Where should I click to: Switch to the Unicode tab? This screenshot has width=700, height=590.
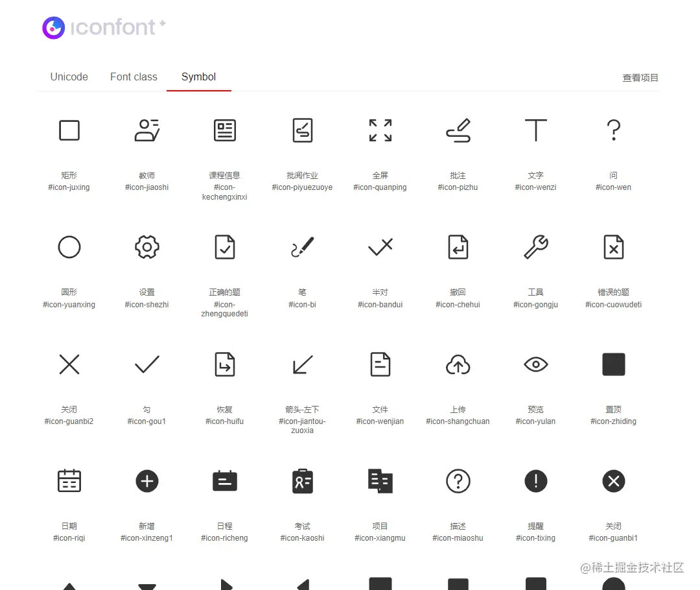pyautogui.click(x=69, y=77)
